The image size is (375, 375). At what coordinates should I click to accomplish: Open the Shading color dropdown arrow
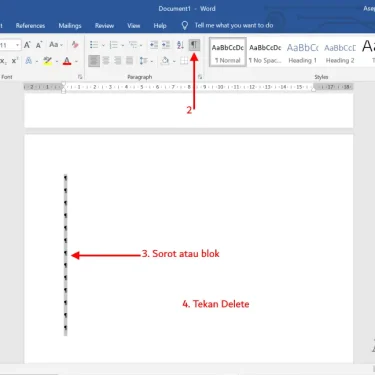pyautogui.click(x=174, y=61)
